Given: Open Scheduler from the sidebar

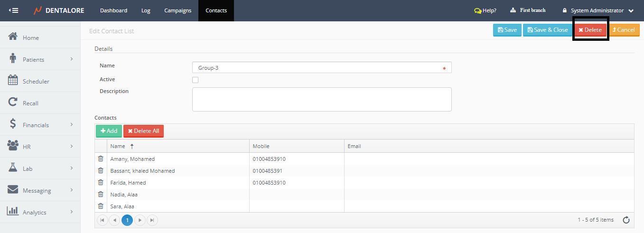Looking at the screenshot, I should click(x=36, y=81).
